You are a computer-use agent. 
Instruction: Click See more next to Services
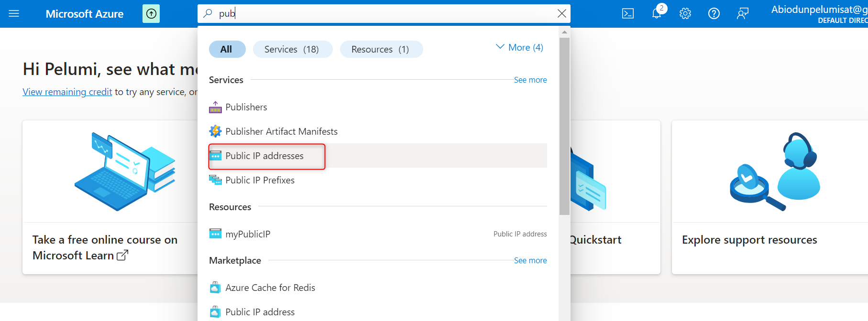(x=530, y=80)
